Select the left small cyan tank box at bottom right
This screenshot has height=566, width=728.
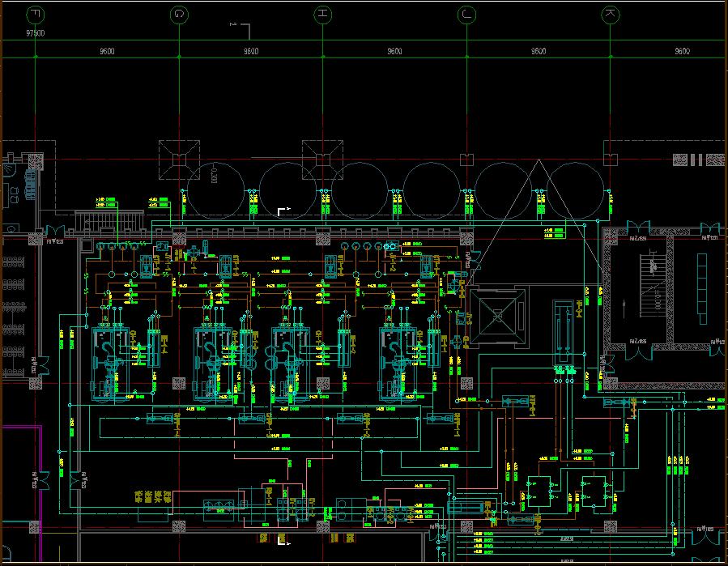pyautogui.click(x=539, y=492)
